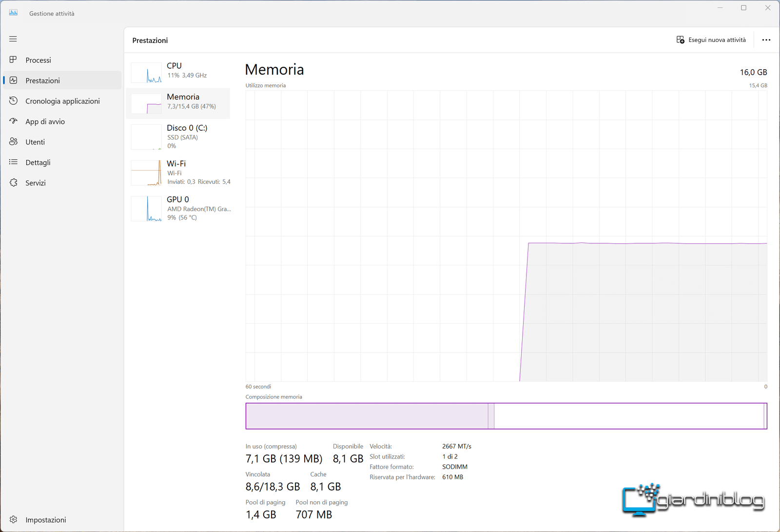Open the three-dots more options menu
The image size is (780, 532).
point(766,40)
